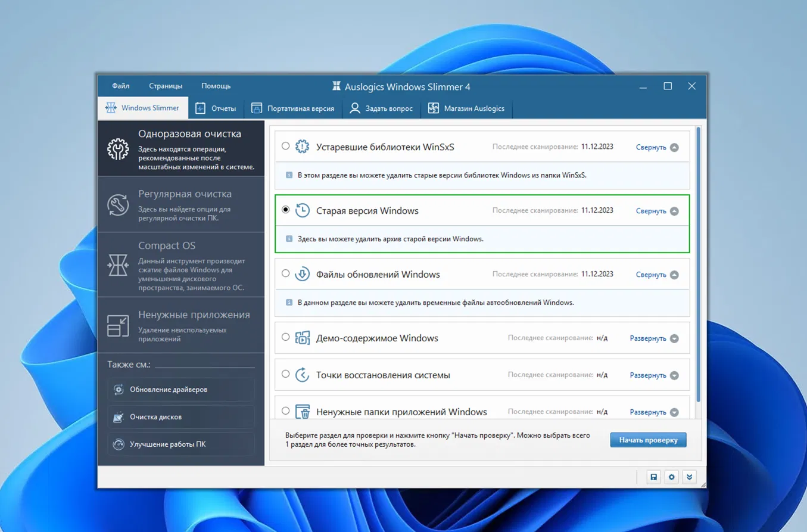The image size is (807, 532).
Task: Click the compression icon of Compact OS
Action: coord(118,265)
